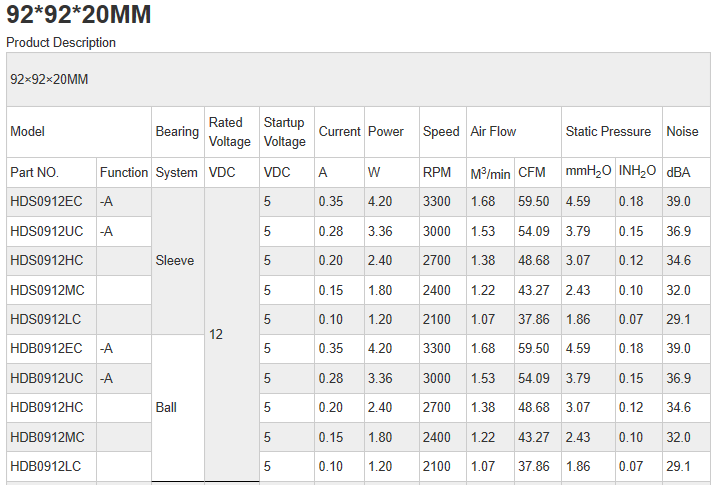Image resolution: width=714 pixels, height=485 pixels.
Task: Select the Ball bearing cell
Action: (166, 408)
